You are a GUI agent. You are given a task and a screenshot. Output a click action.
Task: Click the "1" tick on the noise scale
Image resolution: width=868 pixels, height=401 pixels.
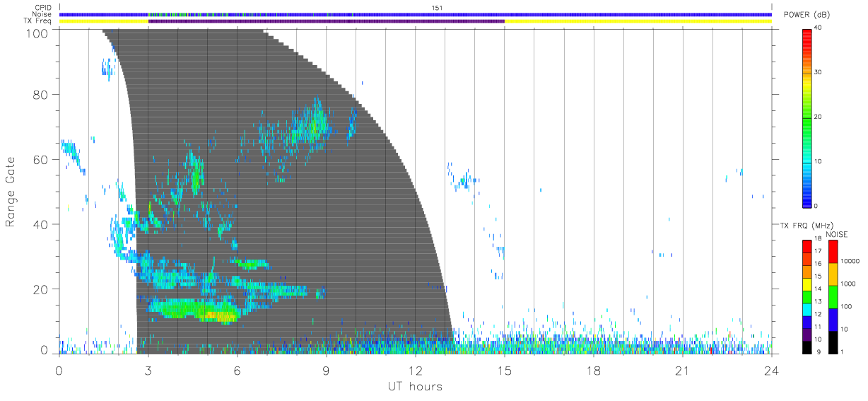(x=843, y=351)
